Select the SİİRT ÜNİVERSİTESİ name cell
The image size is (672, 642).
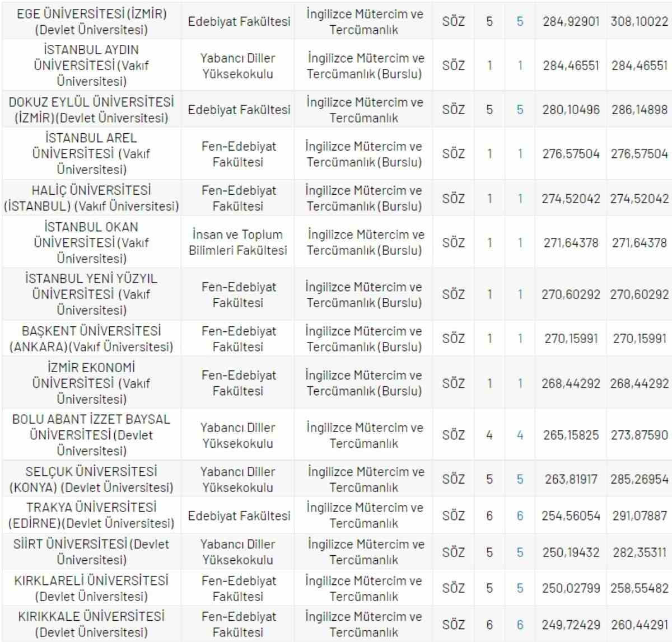(x=91, y=552)
